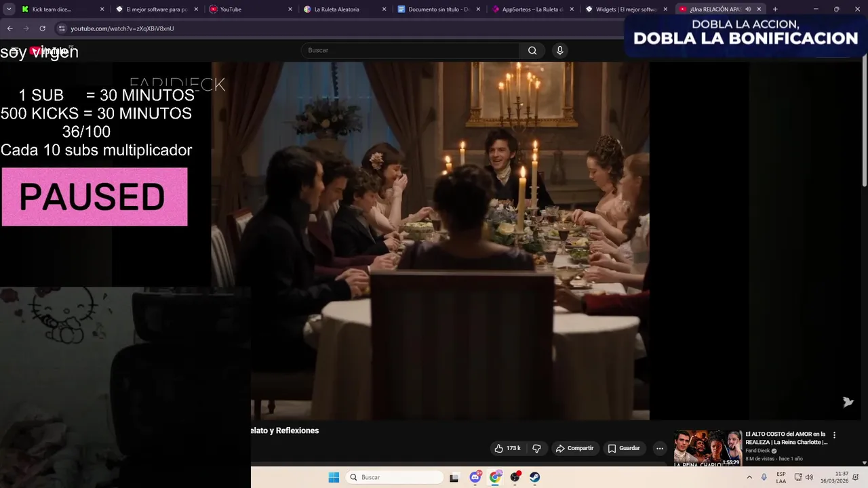Image resolution: width=868 pixels, height=488 pixels.
Task: Open the El ALTO COSTO del AMOR title link
Action: (x=787, y=438)
